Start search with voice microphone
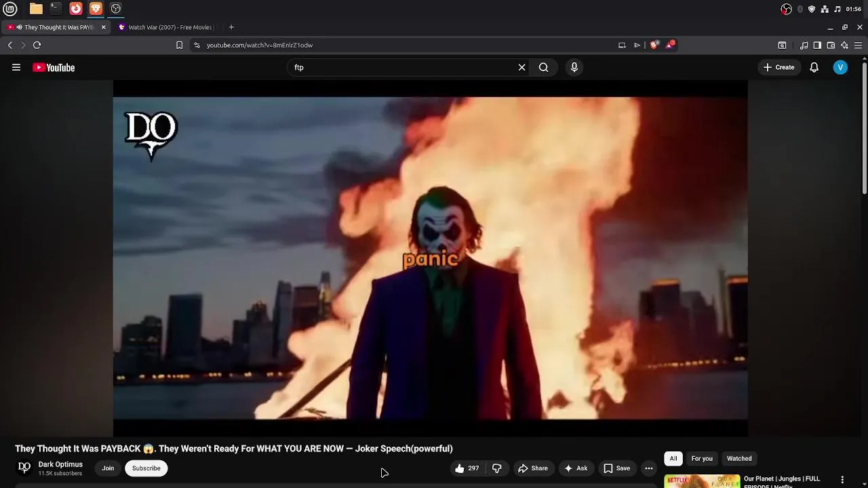 [574, 67]
